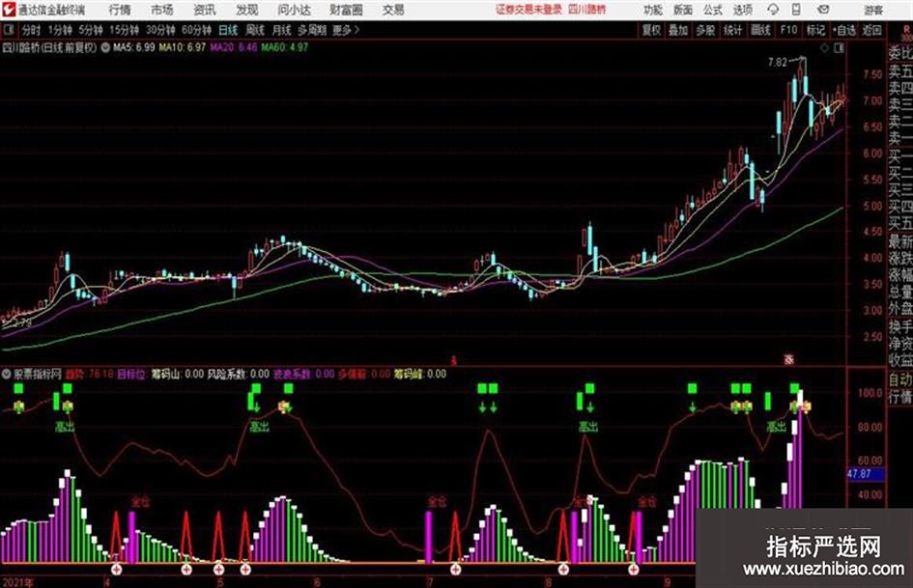The image size is (913, 588).
Task: Click the diamond icon above the chart
Action: pyautogui.click(x=824, y=48)
